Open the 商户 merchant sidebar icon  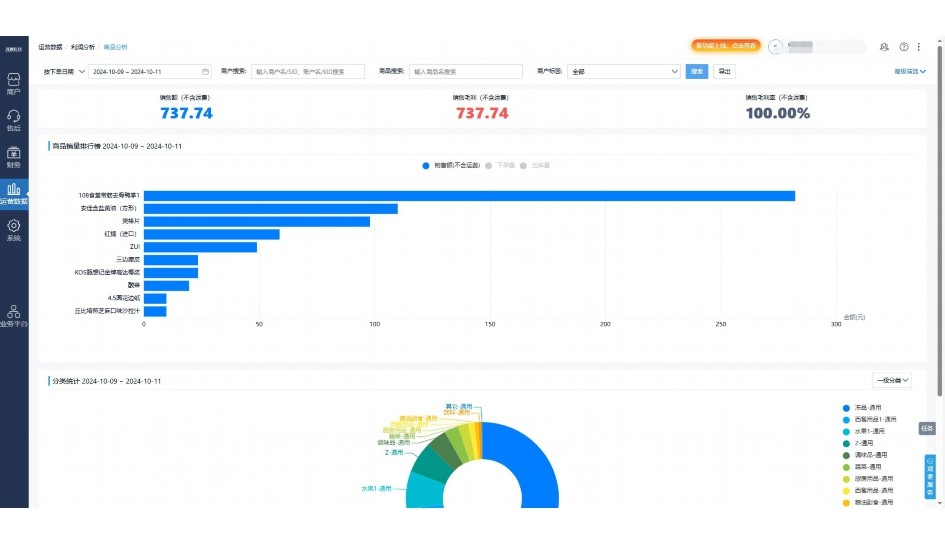click(14, 80)
